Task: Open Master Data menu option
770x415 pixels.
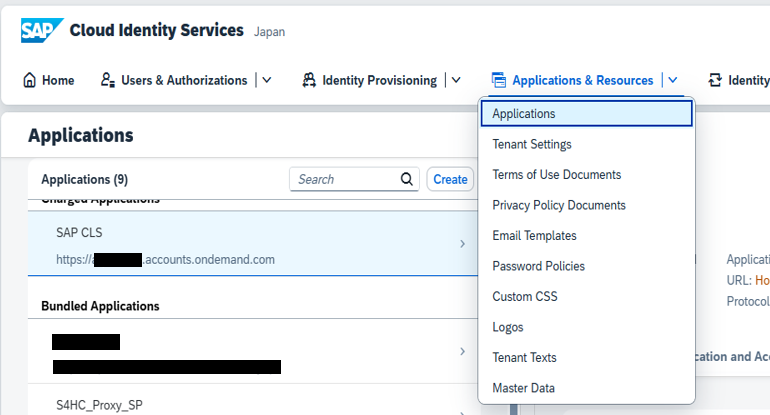Action: (x=523, y=388)
